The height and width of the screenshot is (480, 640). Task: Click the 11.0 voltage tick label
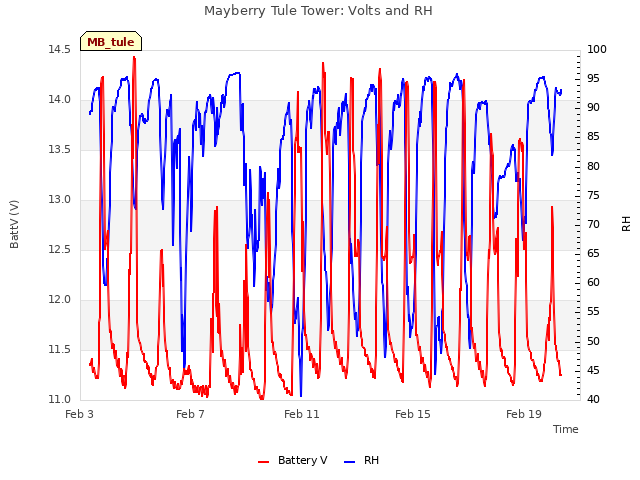tap(60, 400)
